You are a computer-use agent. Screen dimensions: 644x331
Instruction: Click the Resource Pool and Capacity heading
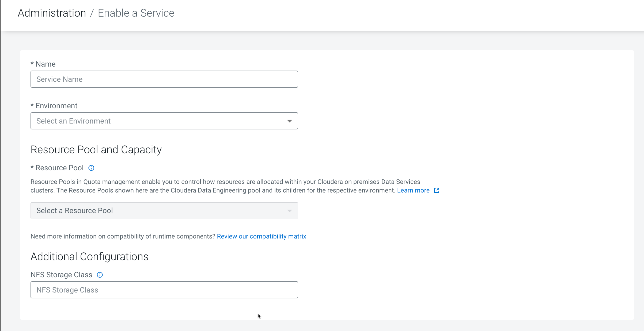point(96,150)
